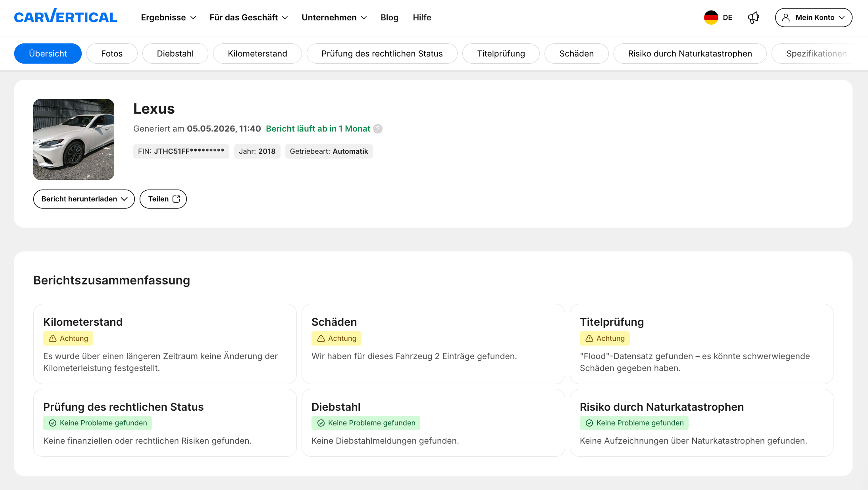Open the Kilometerstand summary card
The image size is (868, 490).
(x=165, y=344)
